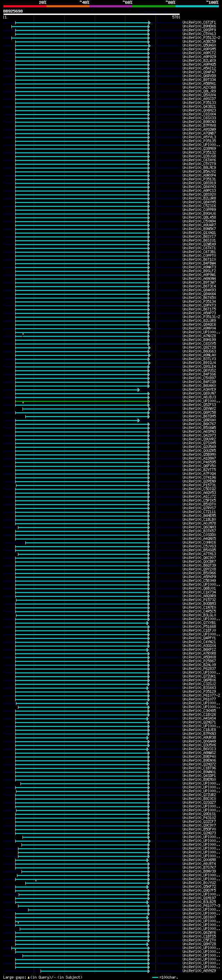Screen dimensions: 222x980
Task: Select hit label UniRef100_B5X6W5
Action: 199,428
